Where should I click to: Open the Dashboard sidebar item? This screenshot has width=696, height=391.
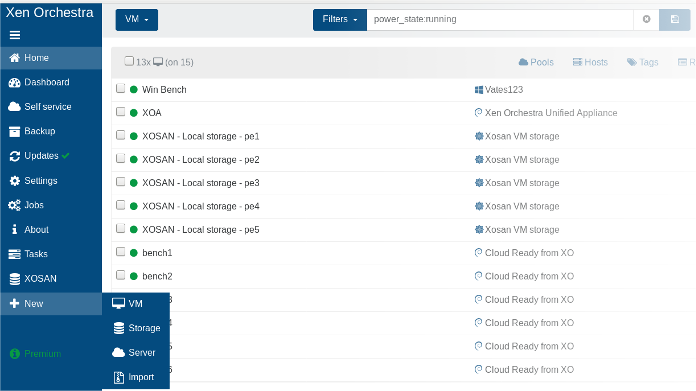(x=51, y=82)
